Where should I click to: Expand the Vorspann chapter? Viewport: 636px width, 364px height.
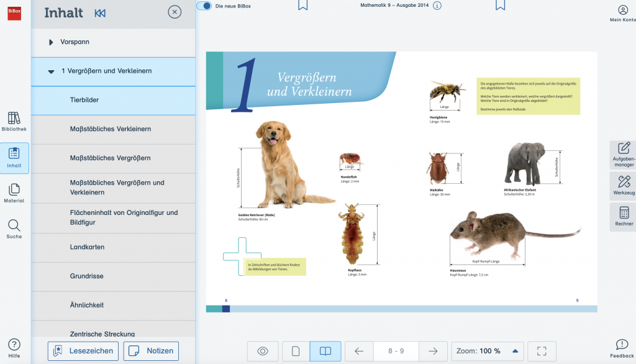(51, 42)
